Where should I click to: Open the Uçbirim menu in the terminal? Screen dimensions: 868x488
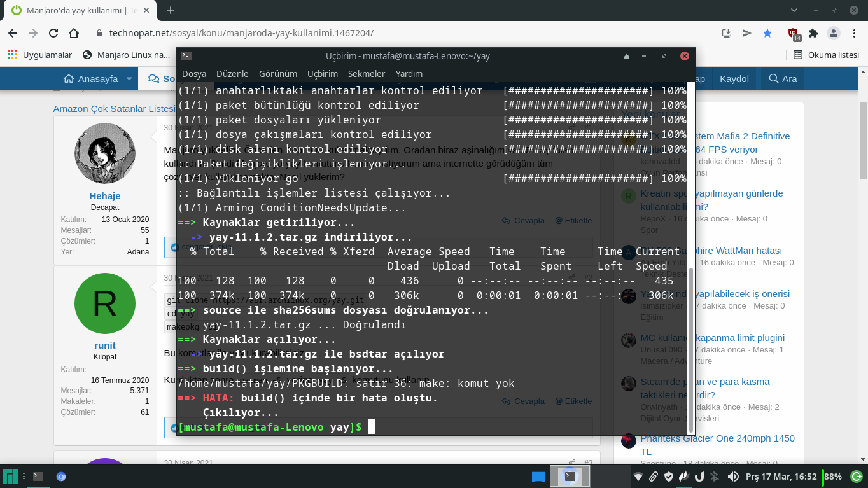click(323, 74)
